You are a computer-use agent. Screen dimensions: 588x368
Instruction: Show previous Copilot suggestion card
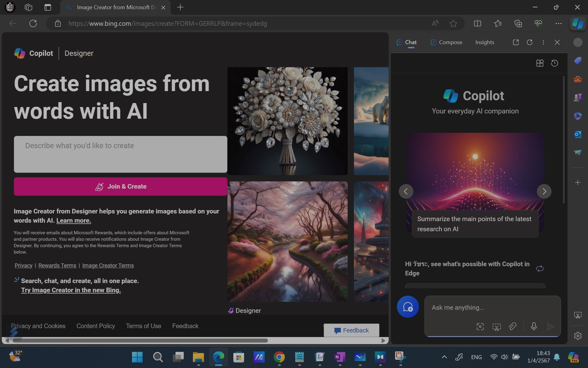click(406, 191)
